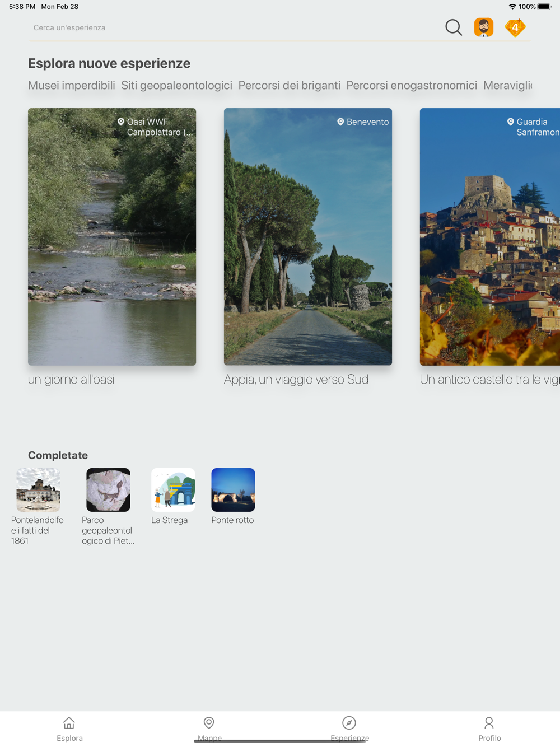Select the Percorsi dei briganti category
This screenshot has height=747, width=560.
(x=289, y=85)
